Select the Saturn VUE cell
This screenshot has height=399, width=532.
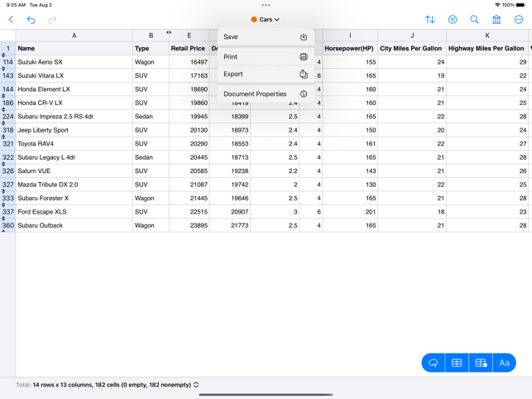tap(74, 171)
